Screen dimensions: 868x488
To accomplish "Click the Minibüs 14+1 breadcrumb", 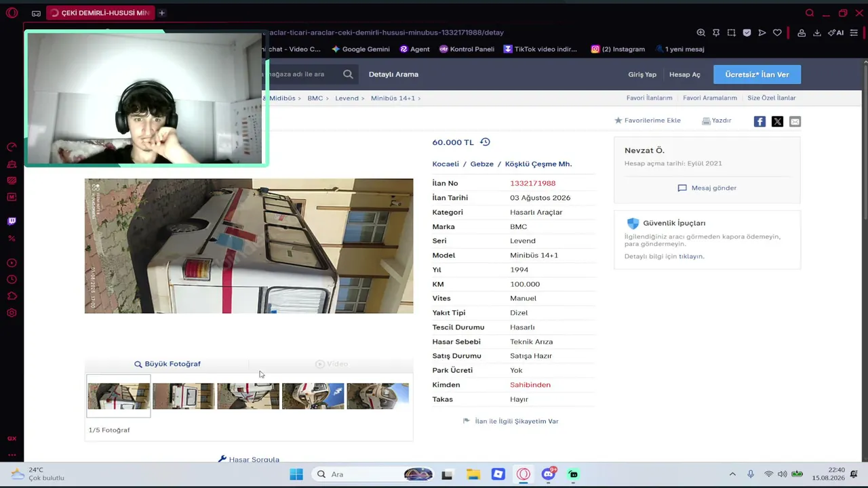I will click(393, 98).
